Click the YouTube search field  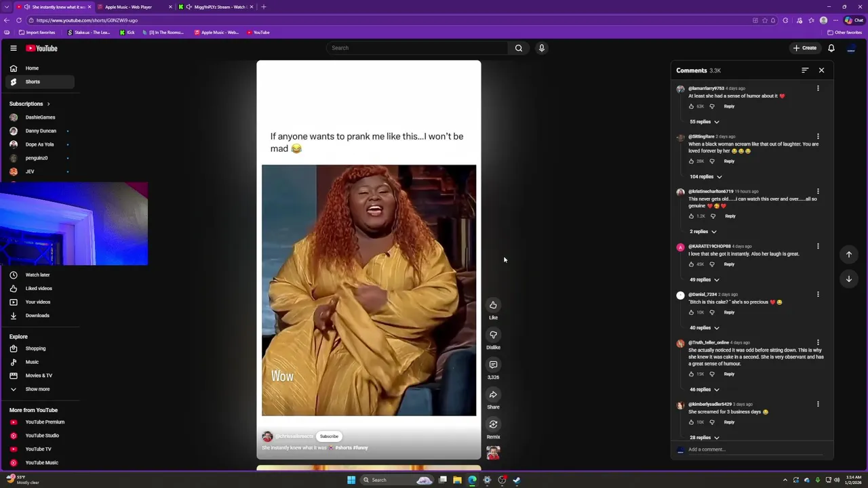pos(417,48)
